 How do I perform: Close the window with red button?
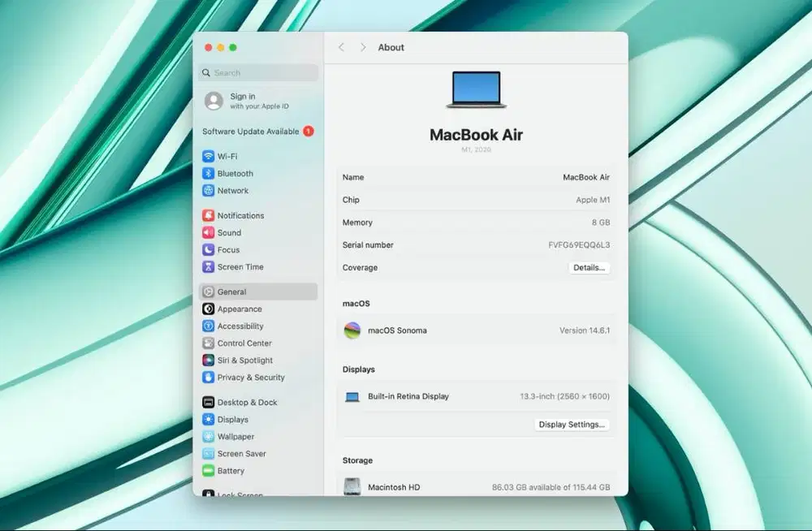208,48
